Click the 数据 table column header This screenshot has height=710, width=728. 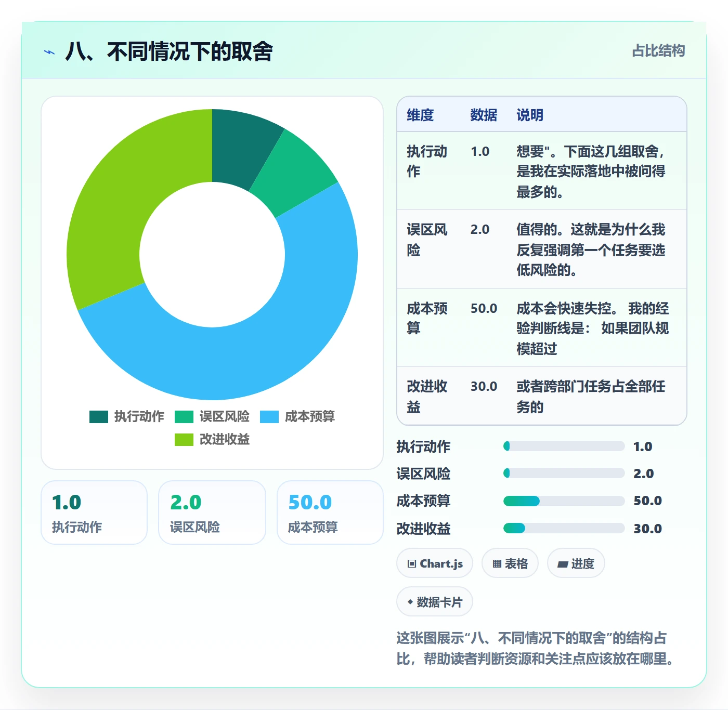(x=484, y=115)
